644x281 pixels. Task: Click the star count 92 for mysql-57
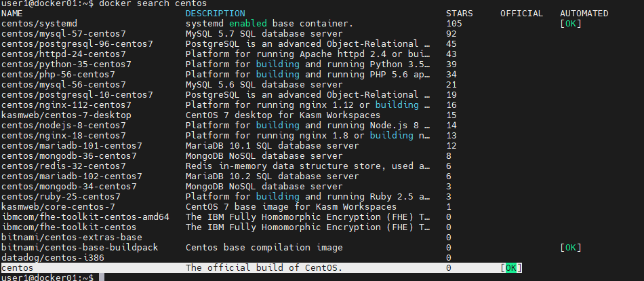[x=451, y=34]
